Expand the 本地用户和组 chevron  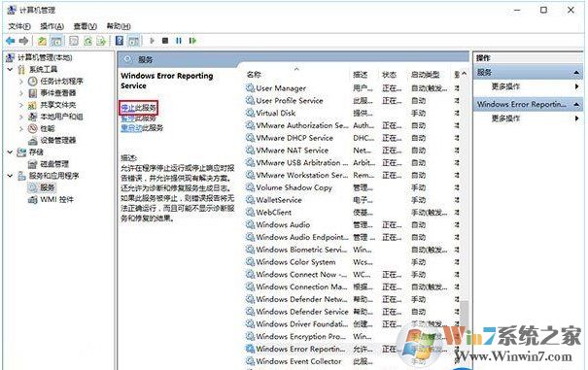pyautogui.click(x=21, y=117)
